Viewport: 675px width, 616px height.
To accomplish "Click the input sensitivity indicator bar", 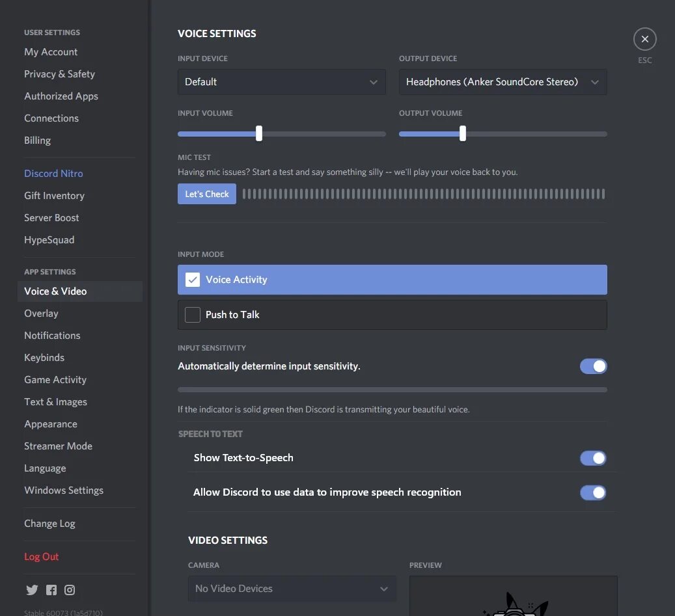I will click(x=392, y=390).
